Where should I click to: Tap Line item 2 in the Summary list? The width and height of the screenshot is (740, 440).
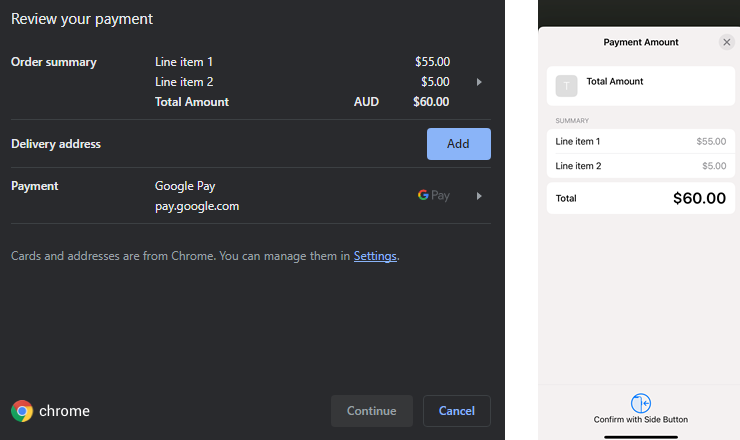pyautogui.click(x=641, y=166)
